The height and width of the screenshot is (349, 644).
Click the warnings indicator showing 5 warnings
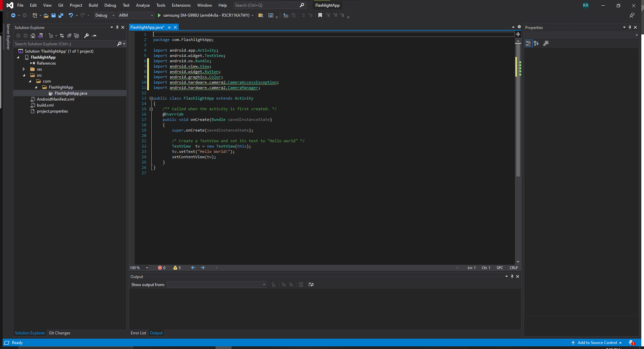coord(177,267)
